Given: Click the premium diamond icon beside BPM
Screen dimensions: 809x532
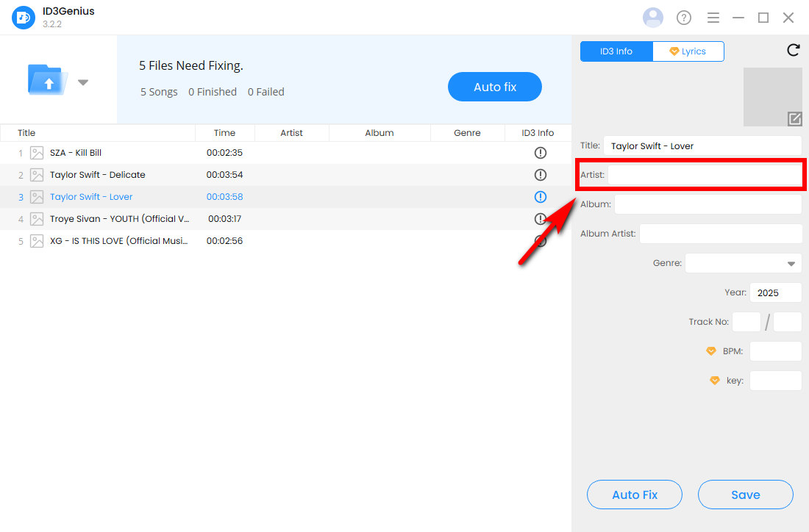Looking at the screenshot, I should pyautogui.click(x=711, y=351).
